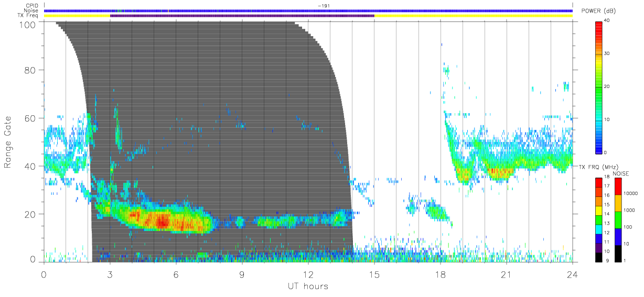This screenshot has width=644, height=297.
Task: Click TX FRQ legend label "14"
Action: (x=606, y=214)
